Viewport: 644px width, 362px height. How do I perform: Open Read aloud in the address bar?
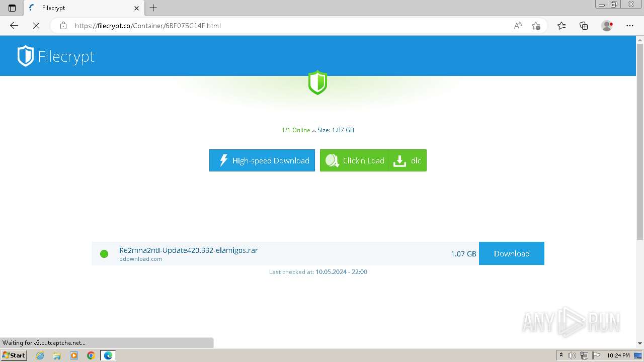pyautogui.click(x=518, y=26)
